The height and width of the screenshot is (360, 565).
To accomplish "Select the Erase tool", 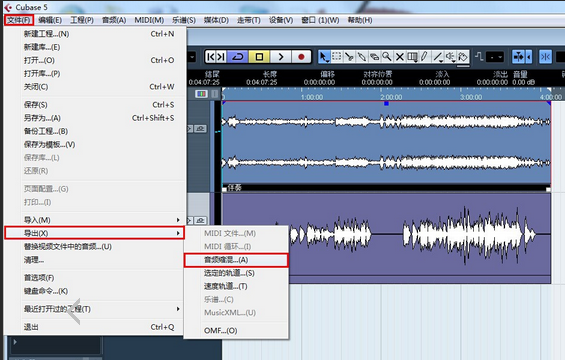I will pos(374,57).
